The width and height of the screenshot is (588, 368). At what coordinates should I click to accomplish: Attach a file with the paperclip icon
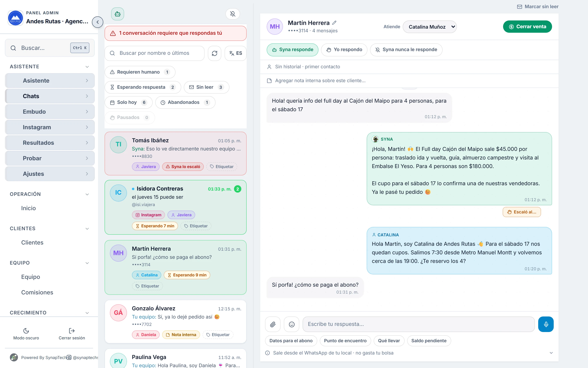[273, 324]
